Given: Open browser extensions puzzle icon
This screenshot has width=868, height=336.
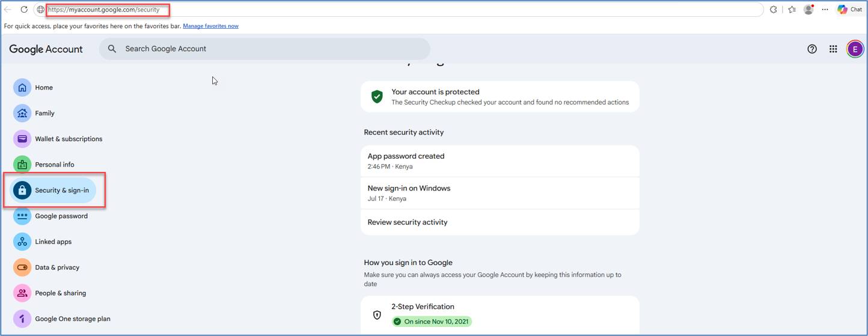Looking at the screenshot, I should pyautogui.click(x=774, y=10).
